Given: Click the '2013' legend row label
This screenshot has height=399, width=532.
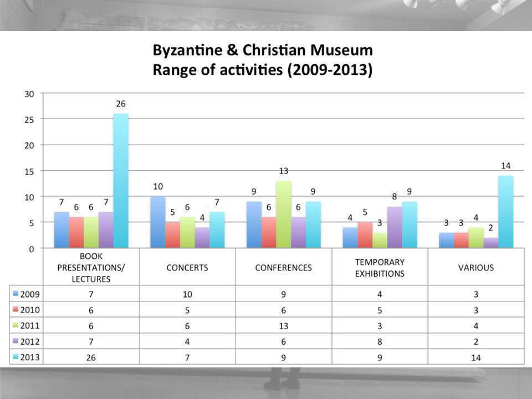Looking at the screenshot, I should coord(30,357).
